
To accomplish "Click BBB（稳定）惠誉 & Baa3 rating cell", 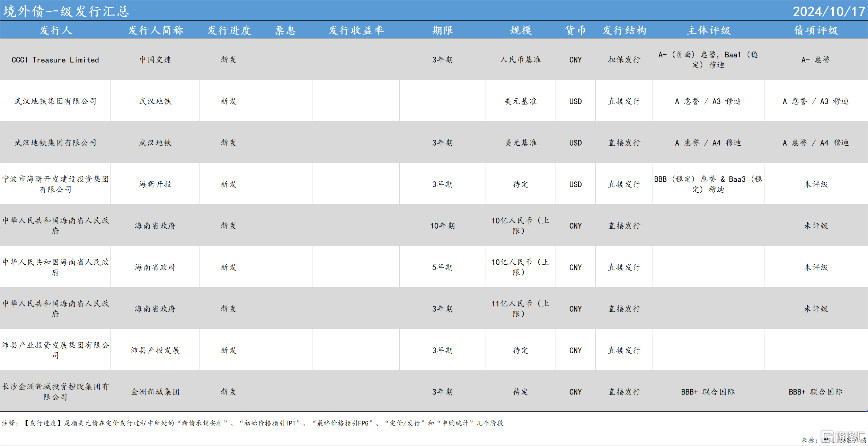I will (x=708, y=184).
